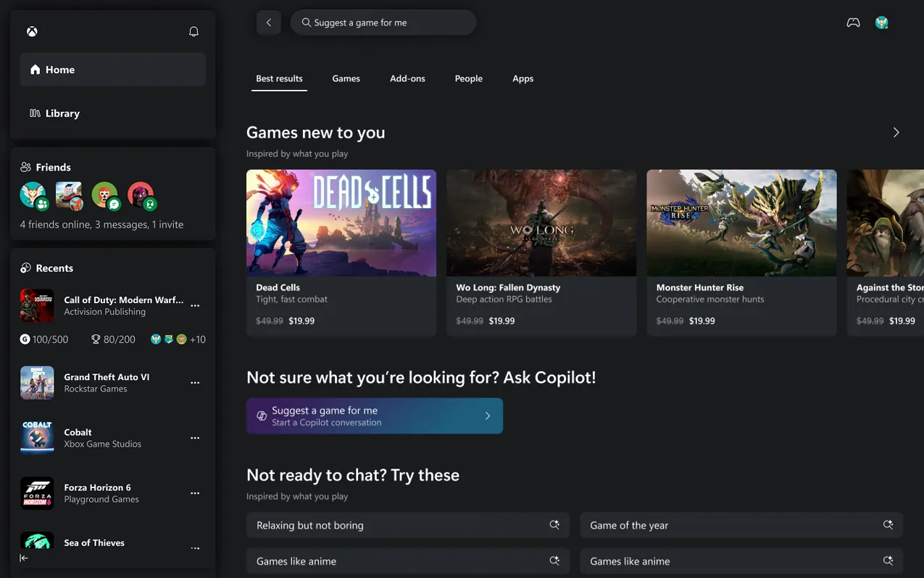Collapse the sidebar with the arrow icon

click(24, 558)
